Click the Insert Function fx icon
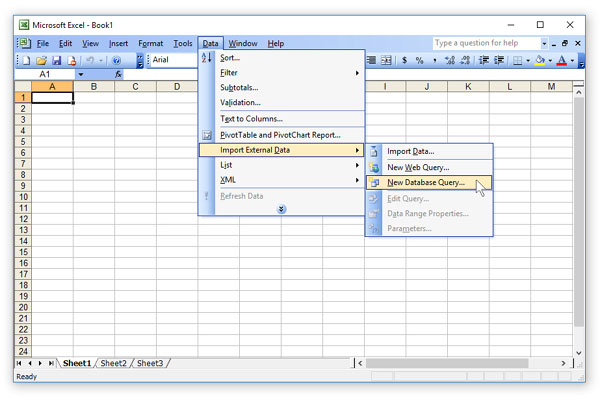The width and height of the screenshot is (600, 398). (118, 74)
